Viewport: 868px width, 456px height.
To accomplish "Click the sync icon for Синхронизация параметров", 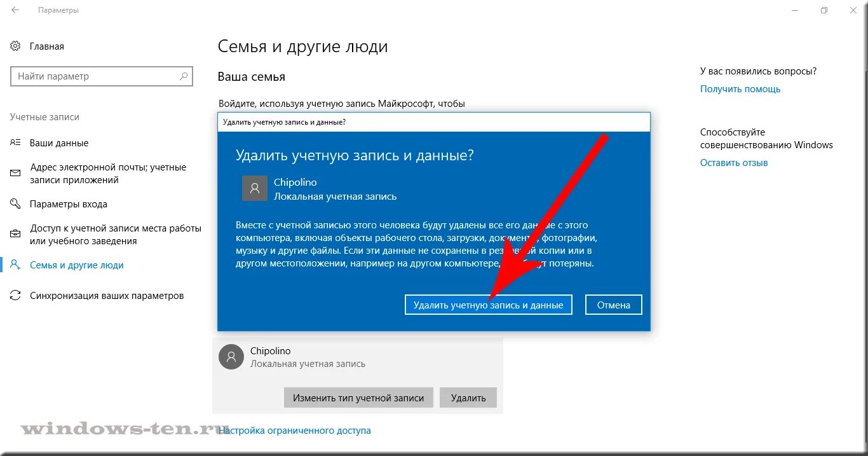I will click(16, 296).
